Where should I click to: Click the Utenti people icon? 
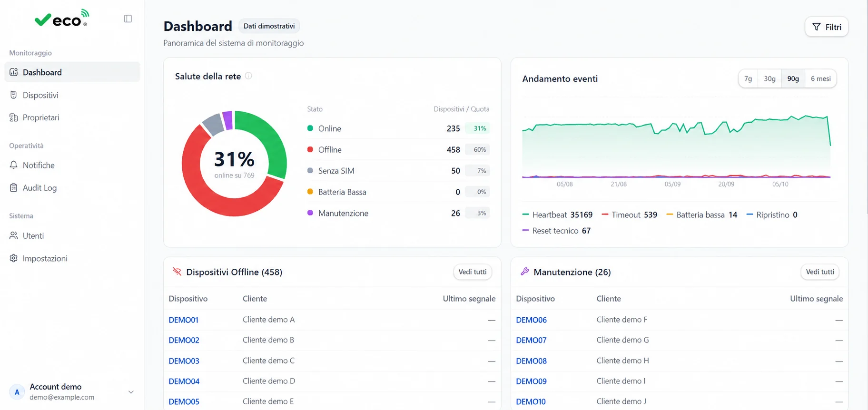click(x=13, y=235)
